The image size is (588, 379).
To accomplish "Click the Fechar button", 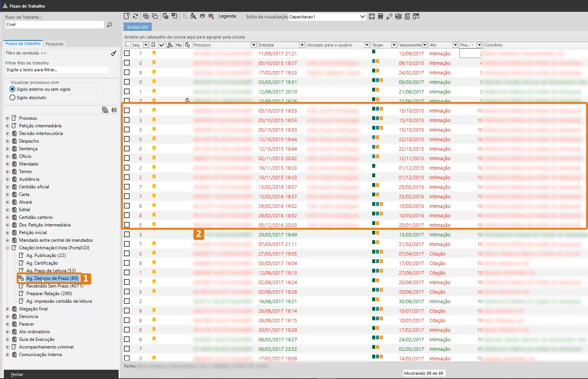I will click(x=17, y=374).
